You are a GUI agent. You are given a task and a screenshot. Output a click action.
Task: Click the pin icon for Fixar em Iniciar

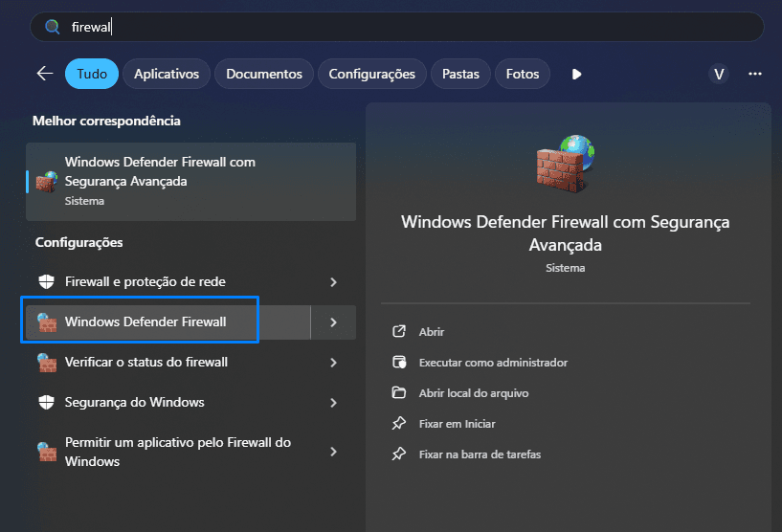398,423
